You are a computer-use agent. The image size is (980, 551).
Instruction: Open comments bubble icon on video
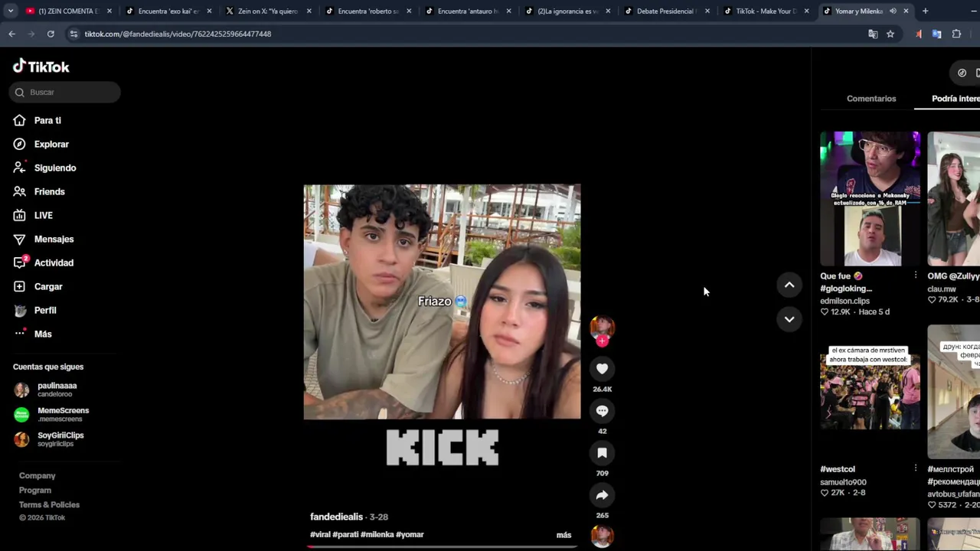coord(602,411)
